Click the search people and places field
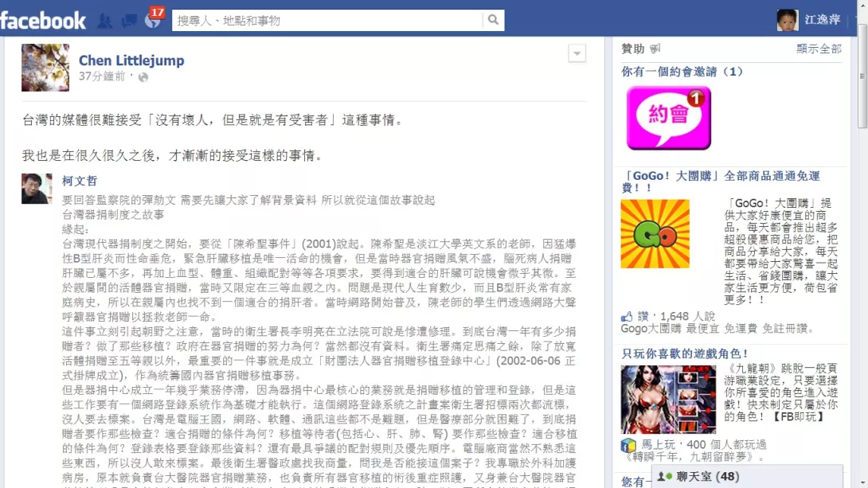The height and width of the screenshot is (488, 868). [x=327, y=20]
